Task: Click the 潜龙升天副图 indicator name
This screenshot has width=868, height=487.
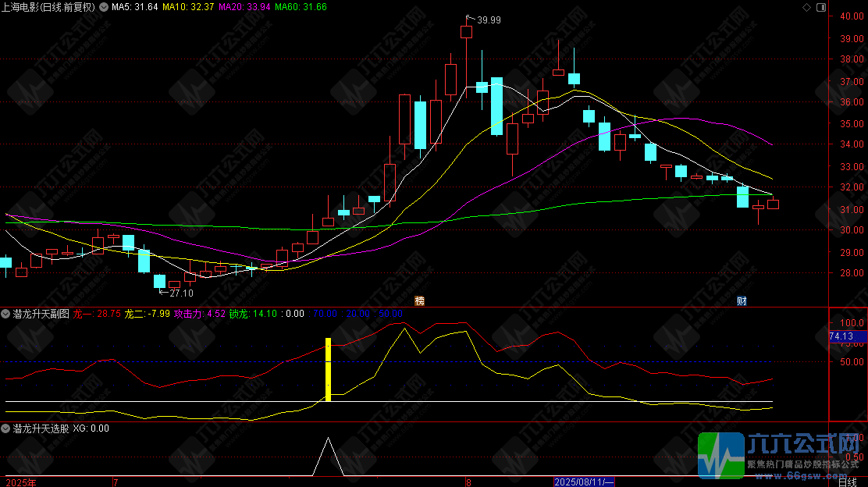Action: (41, 314)
